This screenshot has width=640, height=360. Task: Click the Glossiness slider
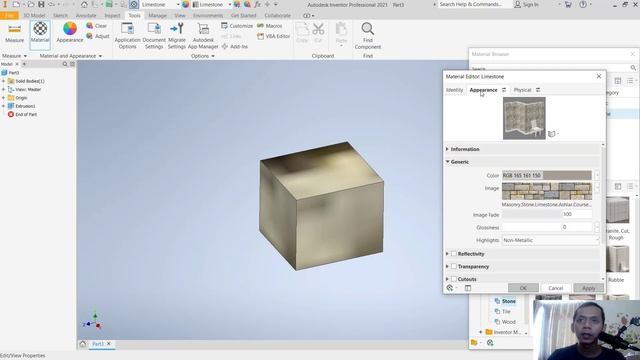tap(547, 227)
